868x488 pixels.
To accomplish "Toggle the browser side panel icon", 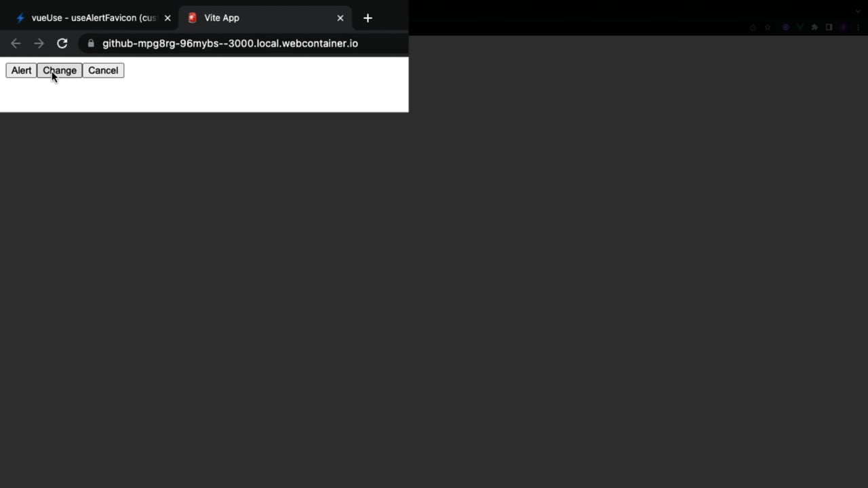I will tap(829, 28).
